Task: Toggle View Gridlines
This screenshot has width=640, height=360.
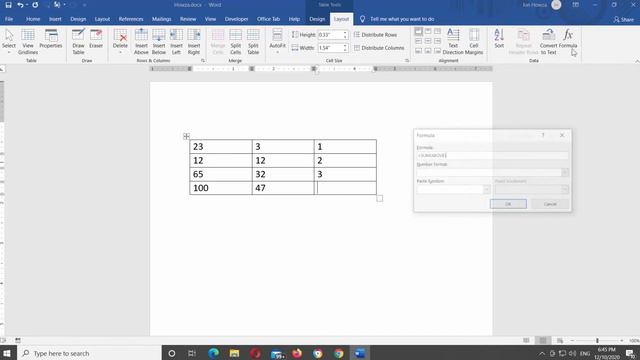Action: click(x=28, y=42)
